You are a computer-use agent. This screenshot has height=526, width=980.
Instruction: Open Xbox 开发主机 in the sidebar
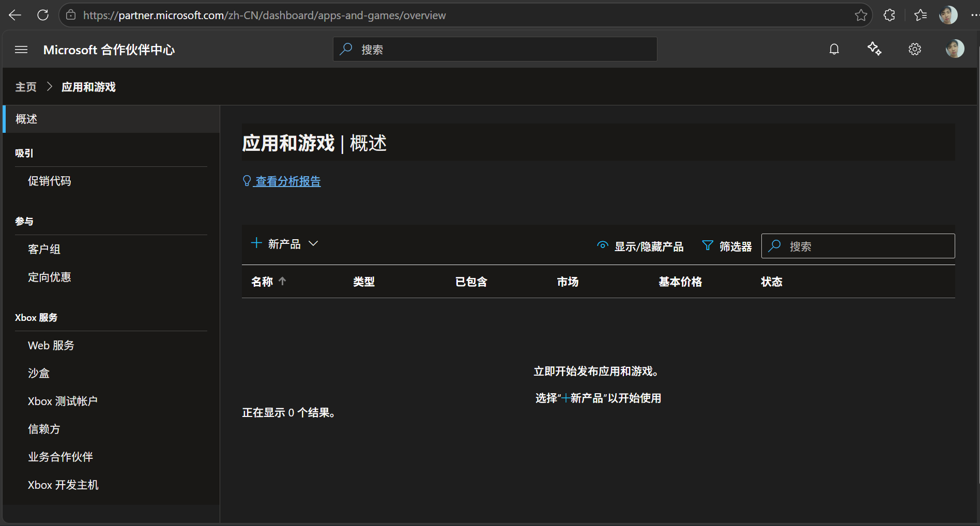click(x=63, y=485)
